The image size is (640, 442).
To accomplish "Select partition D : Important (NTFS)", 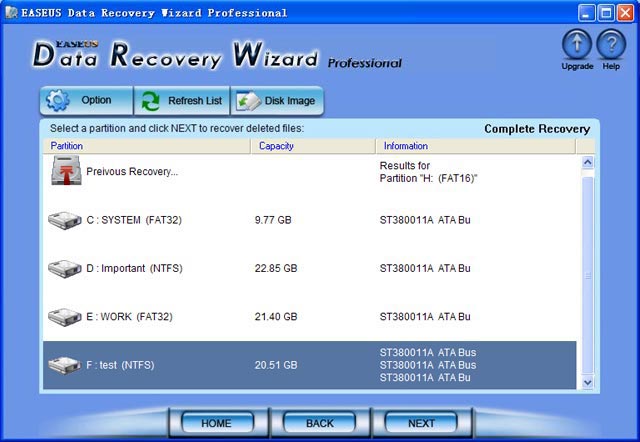I will tap(134, 268).
